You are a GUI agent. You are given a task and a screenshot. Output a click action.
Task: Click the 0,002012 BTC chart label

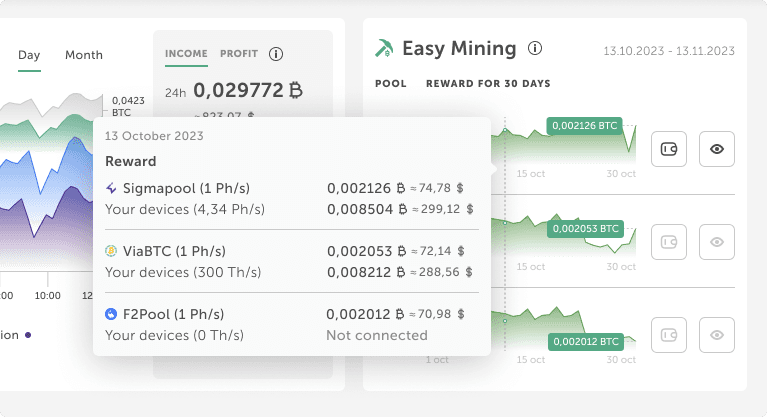point(586,342)
